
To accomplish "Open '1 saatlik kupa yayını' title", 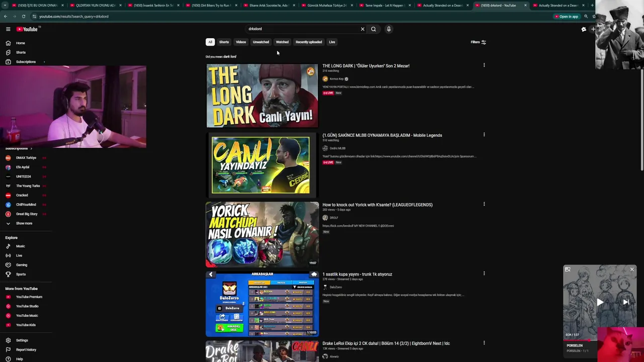I will (x=357, y=274).
